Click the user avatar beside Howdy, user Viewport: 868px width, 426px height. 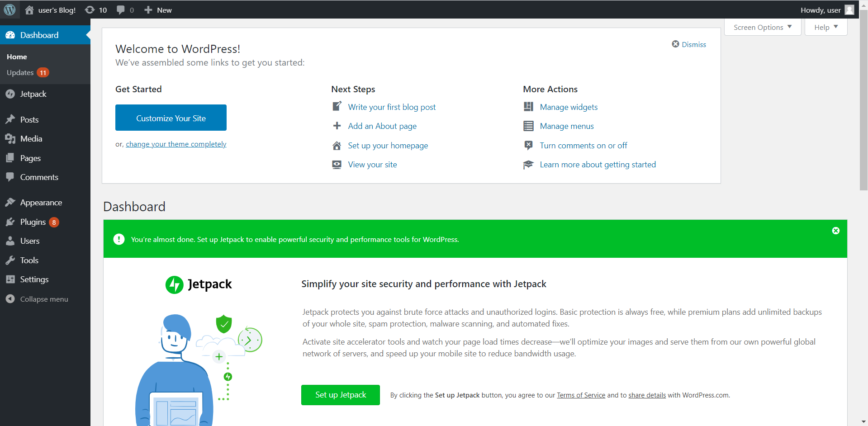tap(849, 10)
